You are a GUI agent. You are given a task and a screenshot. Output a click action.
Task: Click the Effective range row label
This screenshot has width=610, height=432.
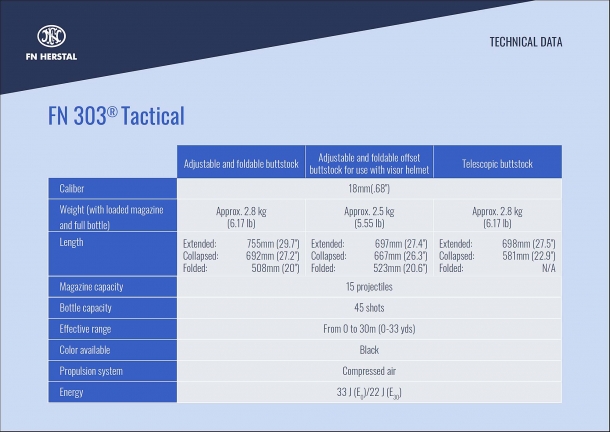pyautogui.click(x=85, y=329)
